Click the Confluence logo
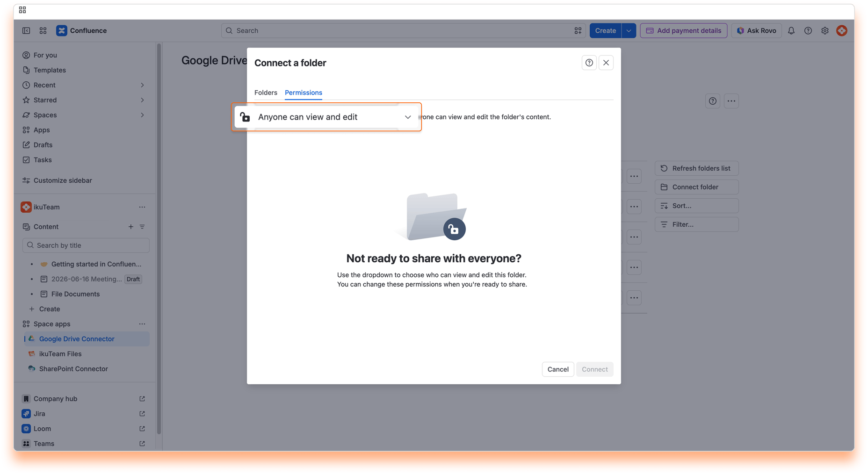Viewport: 868px width, 474px height. pos(81,30)
